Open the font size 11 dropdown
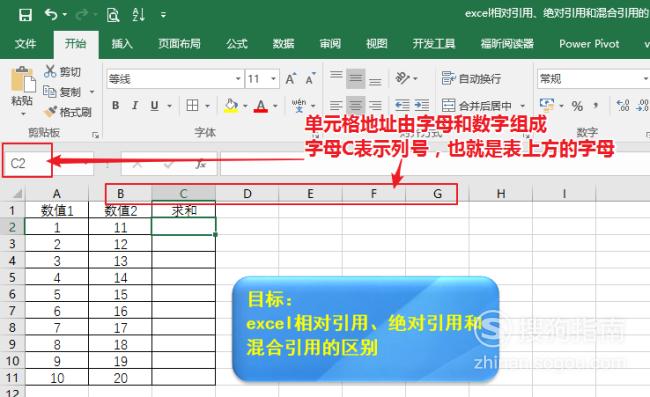This screenshot has width=650, height=397. click(x=273, y=78)
